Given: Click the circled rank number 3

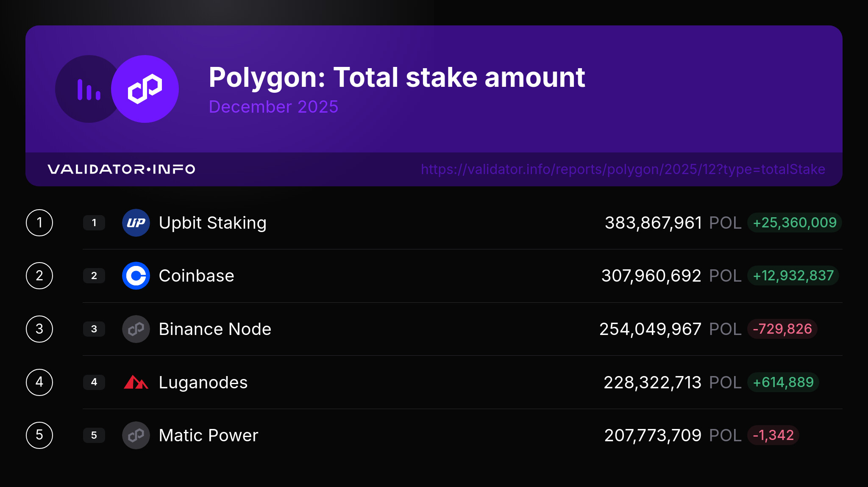Looking at the screenshot, I should [39, 329].
